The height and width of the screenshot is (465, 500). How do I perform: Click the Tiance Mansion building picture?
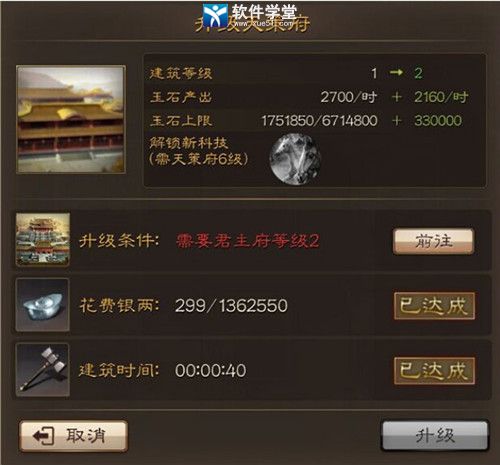point(71,119)
